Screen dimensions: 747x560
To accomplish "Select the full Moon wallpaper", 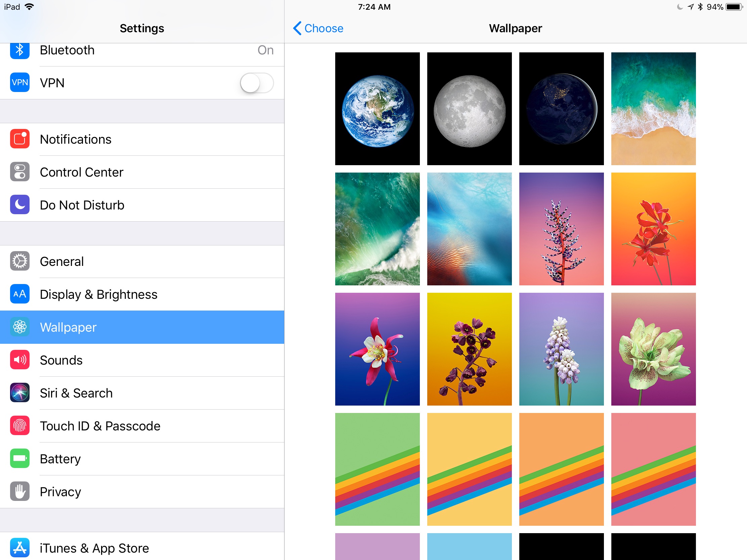I will point(469,109).
